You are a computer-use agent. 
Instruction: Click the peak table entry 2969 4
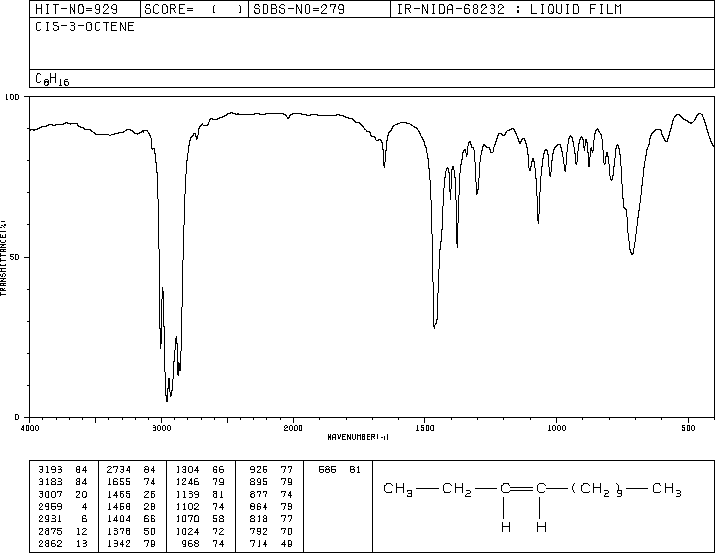(x=63, y=506)
